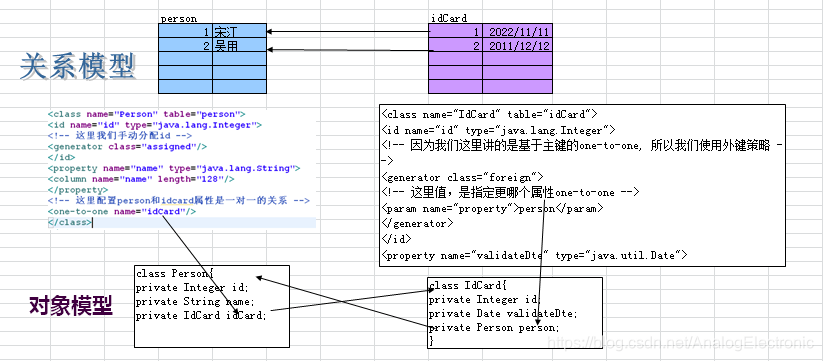This screenshot has width=823, height=361.
Task: Click the <param name="property">person</param> line
Action: click(492, 209)
